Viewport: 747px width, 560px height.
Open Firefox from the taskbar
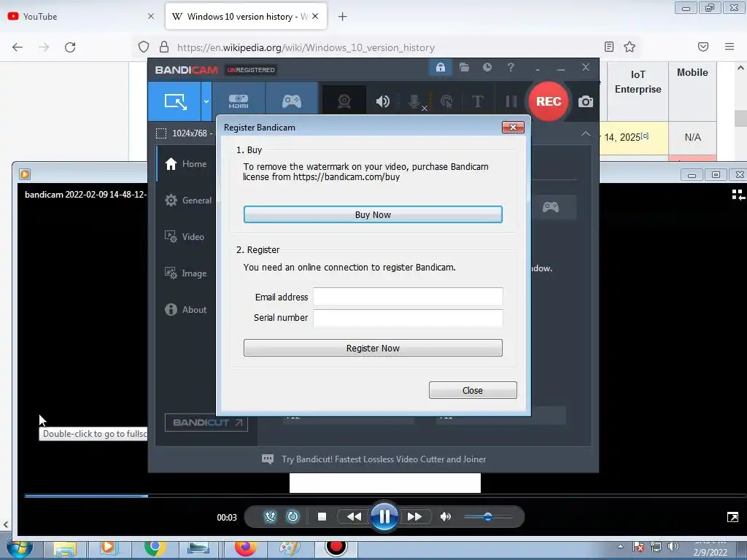coord(245,548)
